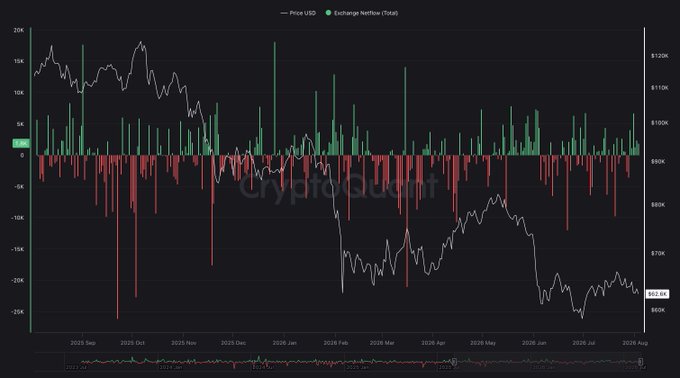680x378 pixels.
Task: Click the $70K right axis label
Action: pos(658,253)
